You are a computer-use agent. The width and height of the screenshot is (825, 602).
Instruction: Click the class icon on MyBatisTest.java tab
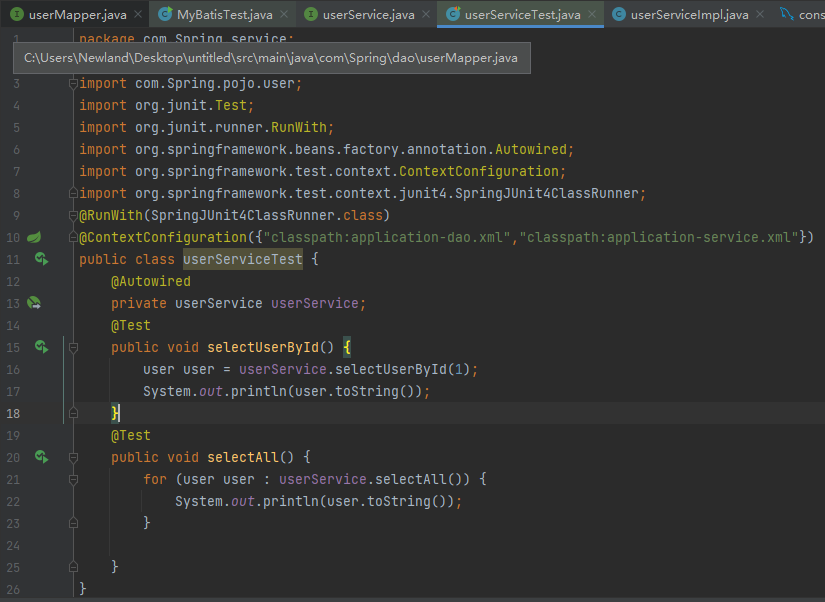point(165,14)
